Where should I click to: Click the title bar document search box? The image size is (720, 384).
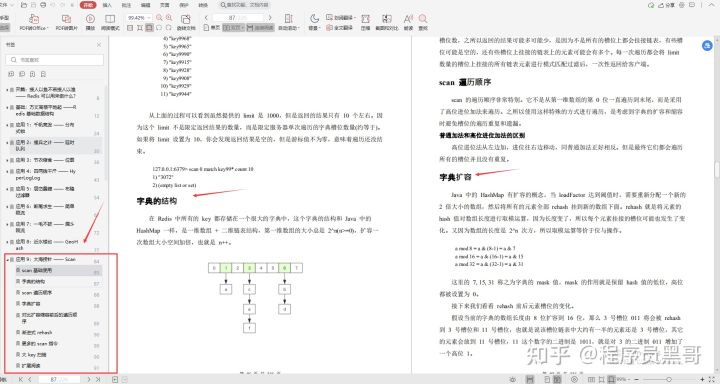pos(244,5)
